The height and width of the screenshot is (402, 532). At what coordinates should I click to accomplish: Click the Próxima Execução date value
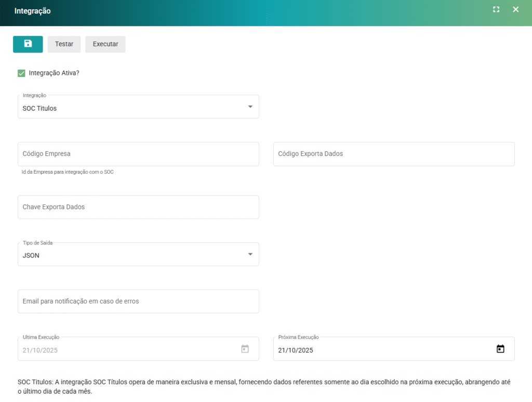(296, 351)
